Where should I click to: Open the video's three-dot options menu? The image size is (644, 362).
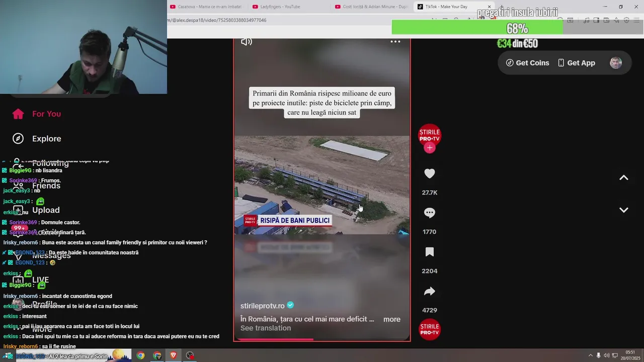395,42
